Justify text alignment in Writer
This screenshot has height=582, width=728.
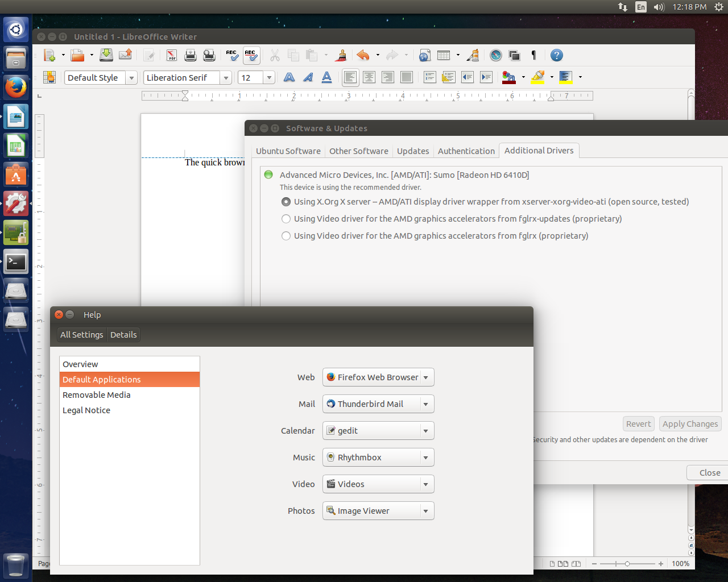(407, 77)
